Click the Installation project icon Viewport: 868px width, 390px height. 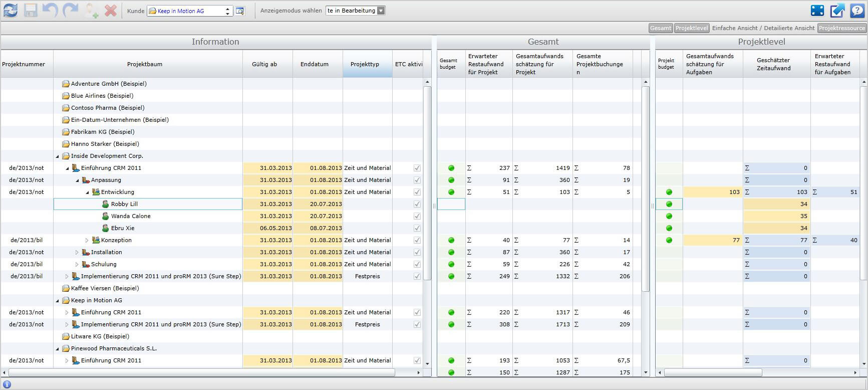86,252
